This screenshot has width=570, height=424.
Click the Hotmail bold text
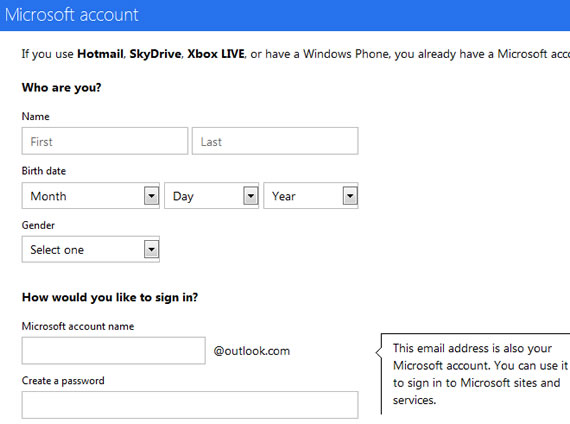pos(100,54)
